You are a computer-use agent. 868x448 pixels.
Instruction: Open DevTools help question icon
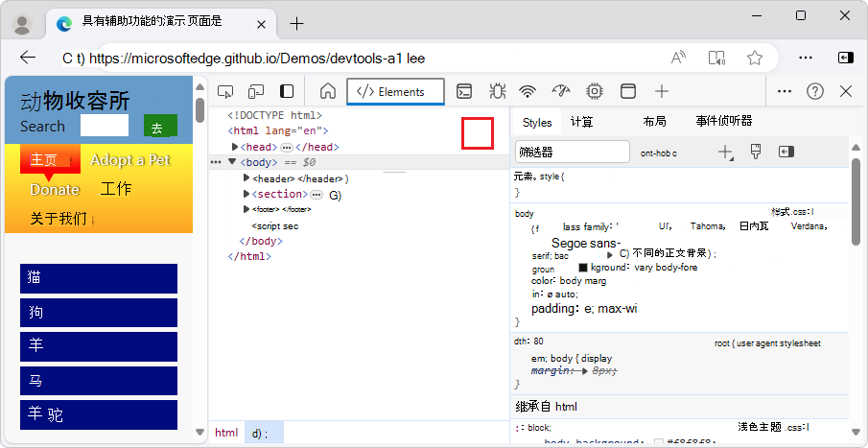click(x=815, y=92)
